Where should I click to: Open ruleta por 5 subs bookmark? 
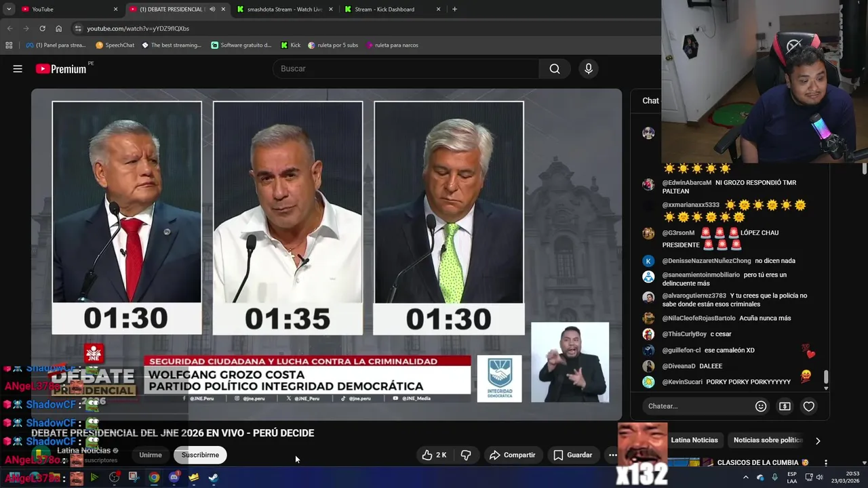333,45
